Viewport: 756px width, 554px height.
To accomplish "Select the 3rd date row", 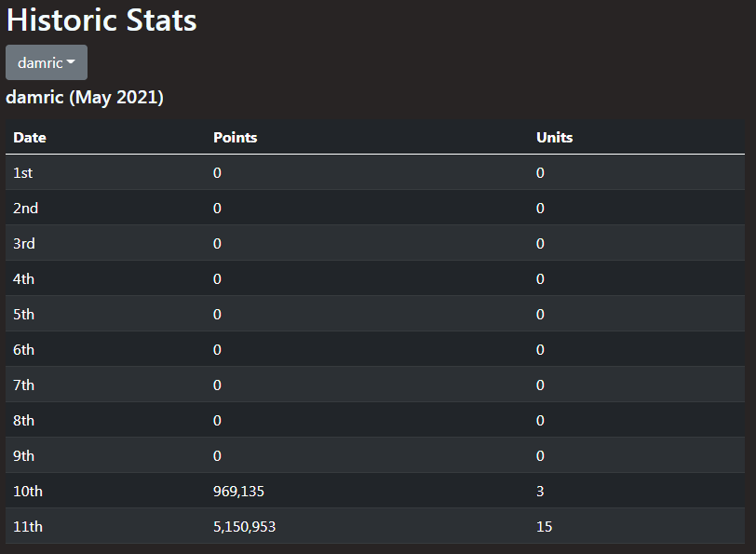I will pyautogui.click(x=375, y=243).
